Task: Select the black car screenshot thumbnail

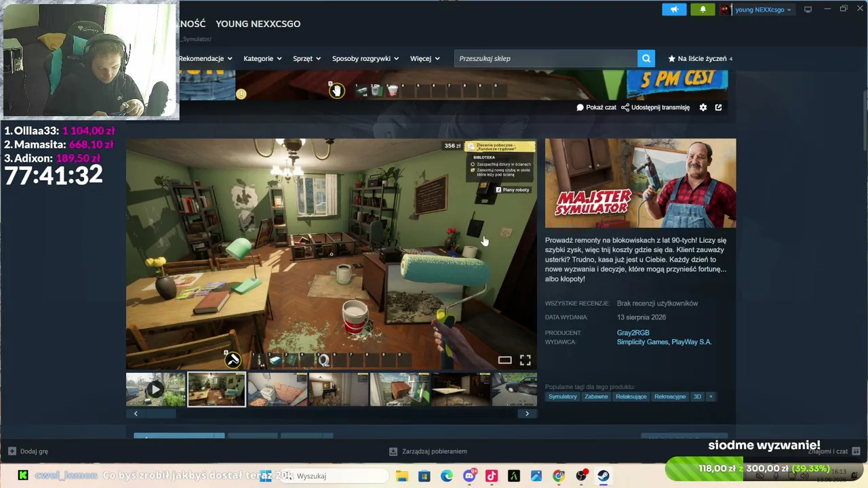Action: tap(515, 389)
